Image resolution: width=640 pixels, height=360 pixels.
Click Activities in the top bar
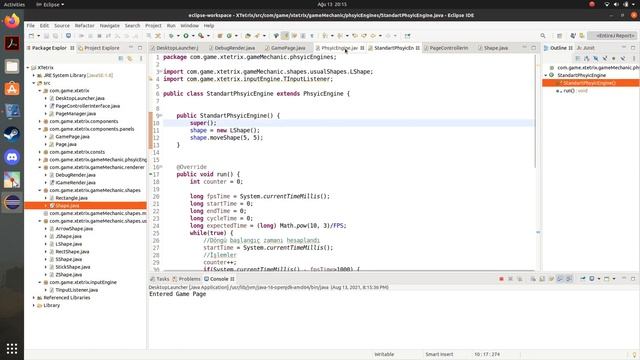(14, 4)
